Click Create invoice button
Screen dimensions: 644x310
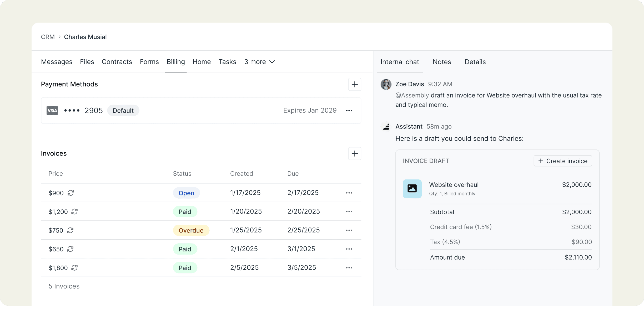click(563, 161)
